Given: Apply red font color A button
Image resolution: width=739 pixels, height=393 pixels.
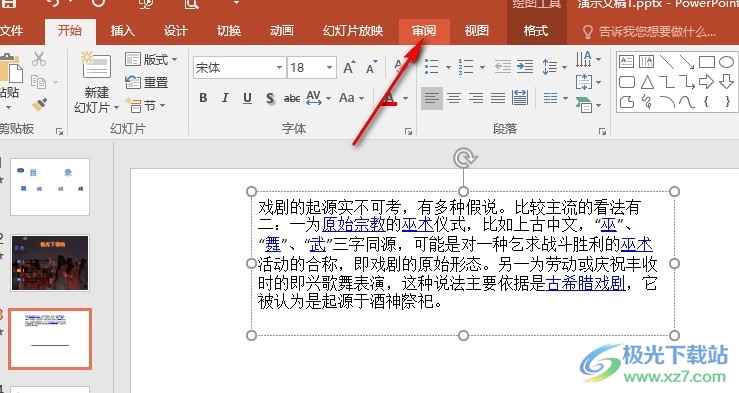Looking at the screenshot, I should [389, 98].
